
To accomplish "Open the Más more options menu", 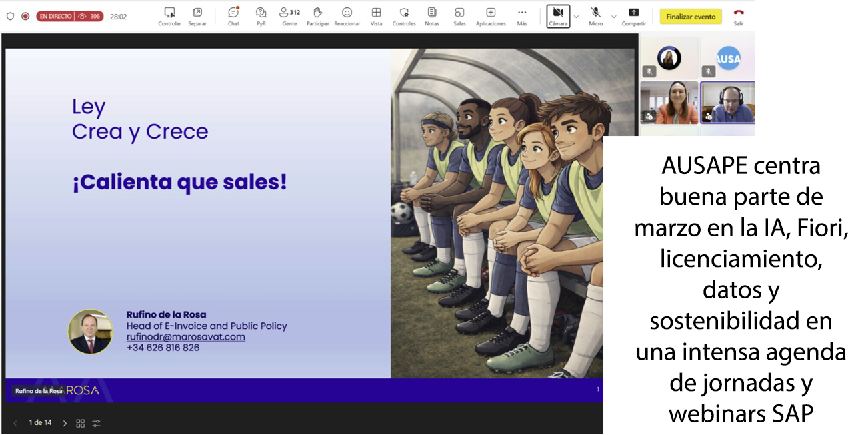I will click(522, 16).
